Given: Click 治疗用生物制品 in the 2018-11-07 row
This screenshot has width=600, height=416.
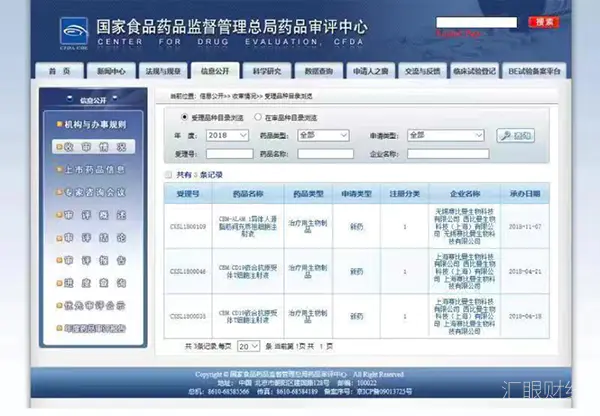Looking at the screenshot, I should [308, 226].
